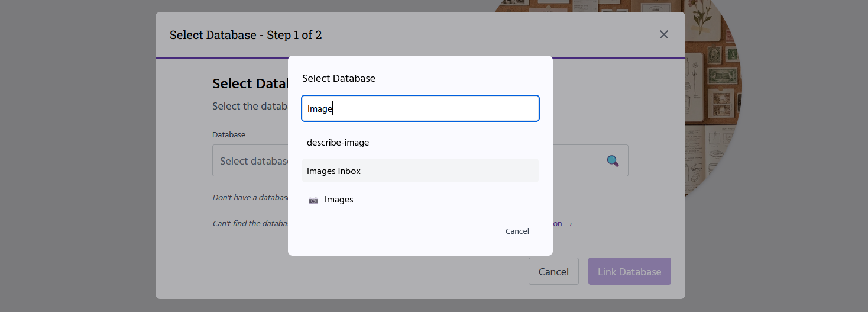The width and height of the screenshot is (868, 312).
Task: Click the outlined Cancel button in footer
Action: [x=553, y=272]
